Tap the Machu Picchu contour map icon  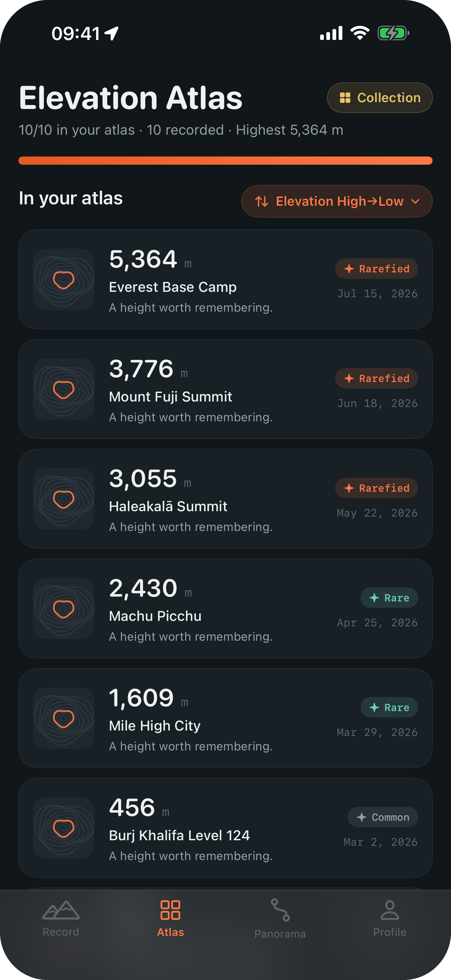point(64,608)
